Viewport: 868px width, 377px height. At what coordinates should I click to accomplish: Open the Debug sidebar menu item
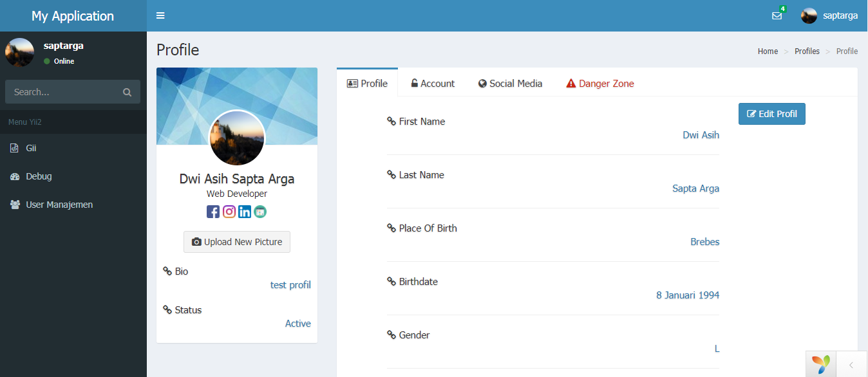pyautogui.click(x=73, y=176)
